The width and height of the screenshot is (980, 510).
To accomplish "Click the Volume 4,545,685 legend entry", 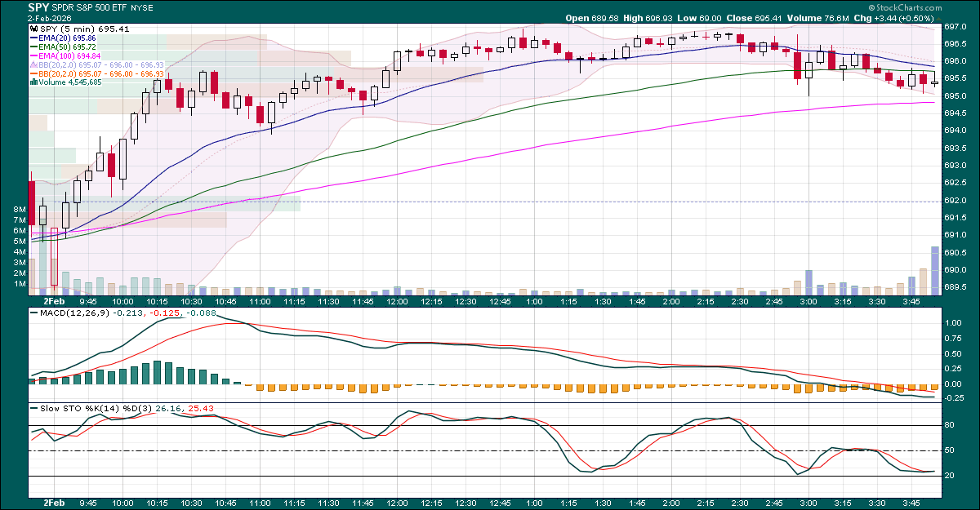I will point(70,82).
